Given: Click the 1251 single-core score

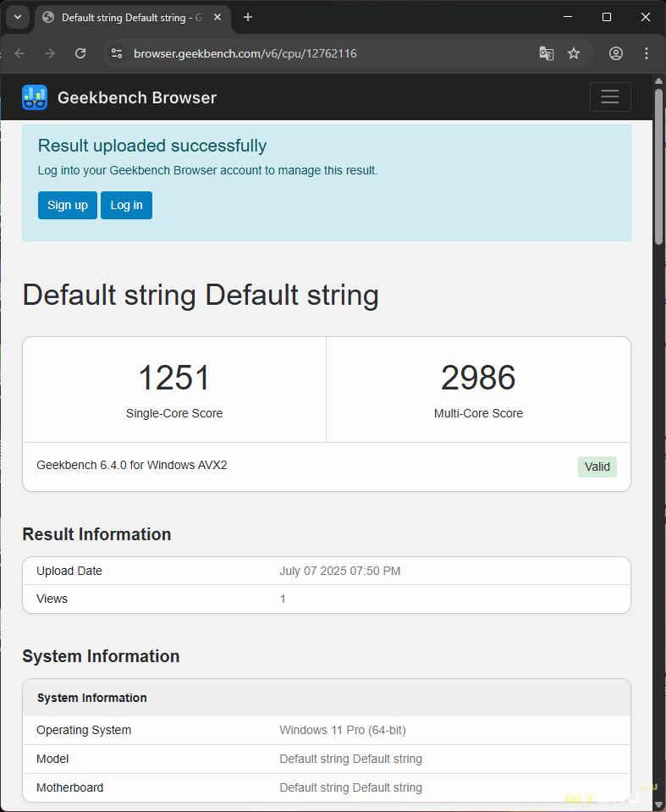Looking at the screenshot, I should tap(173, 378).
